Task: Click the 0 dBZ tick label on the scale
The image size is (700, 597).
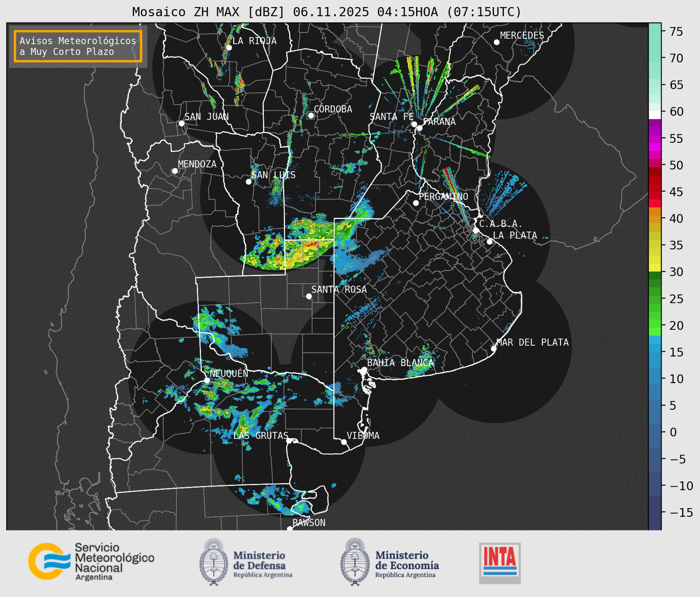Action: 673,432
